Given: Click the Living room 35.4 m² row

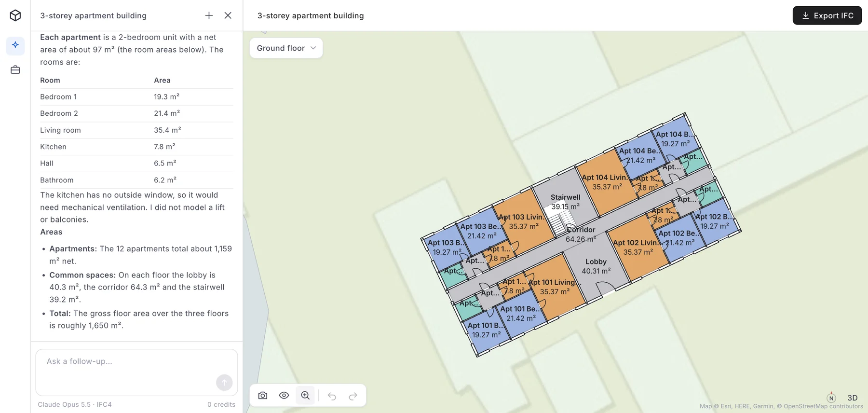Looking at the screenshot, I should [x=136, y=130].
